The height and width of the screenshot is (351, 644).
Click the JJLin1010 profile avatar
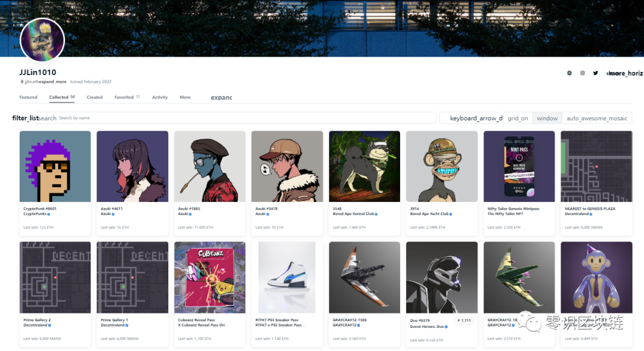click(42, 40)
